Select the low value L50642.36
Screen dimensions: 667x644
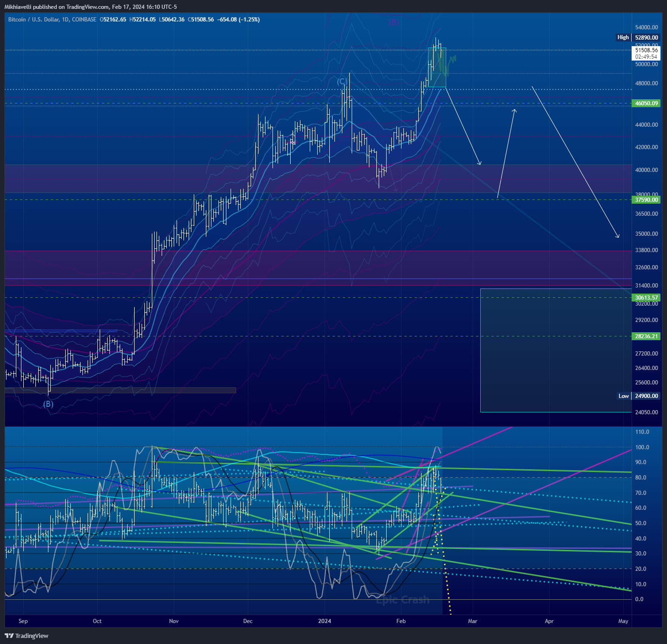(x=172, y=20)
